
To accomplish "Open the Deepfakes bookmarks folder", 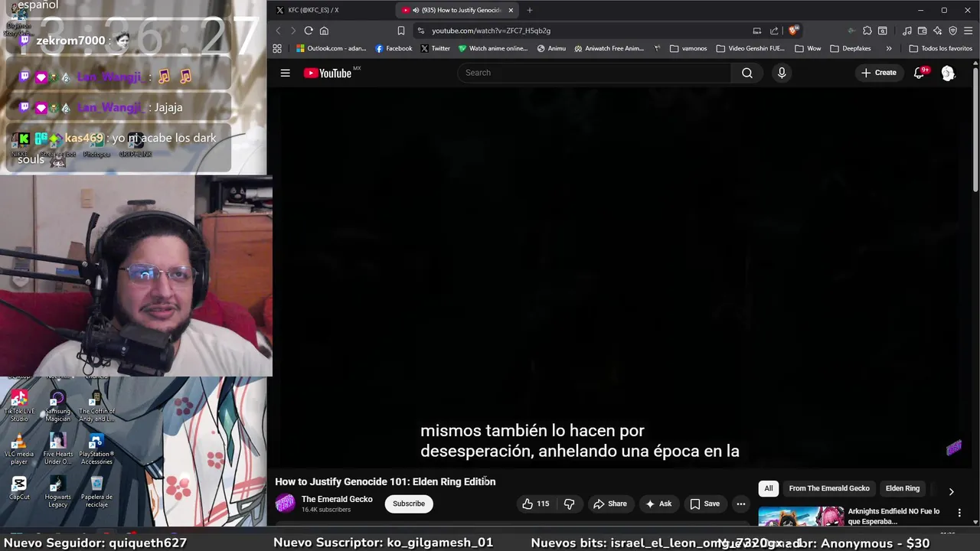I will tap(851, 48).
